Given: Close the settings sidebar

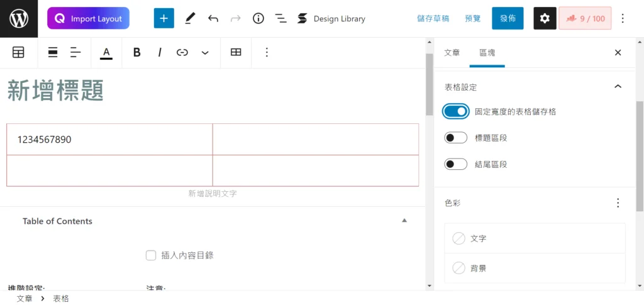Looking at the screenshot, I should click(618, 53).
